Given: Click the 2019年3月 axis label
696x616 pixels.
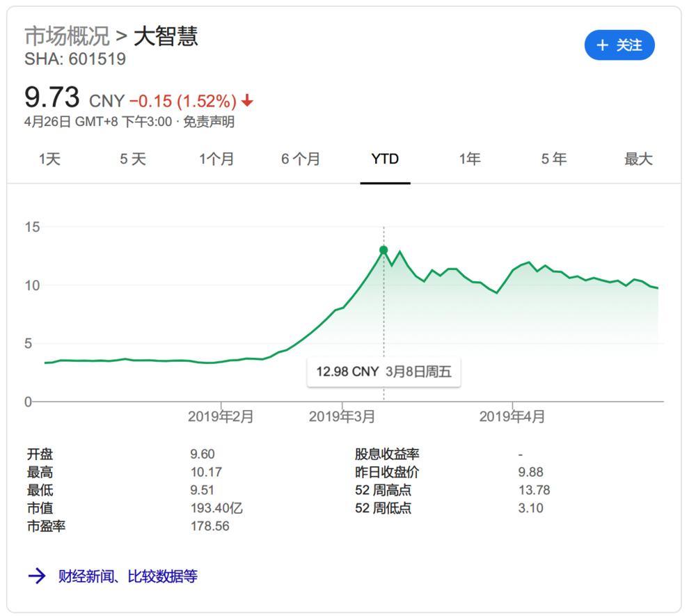Looking at the screenshot, I should coord(342,417).
